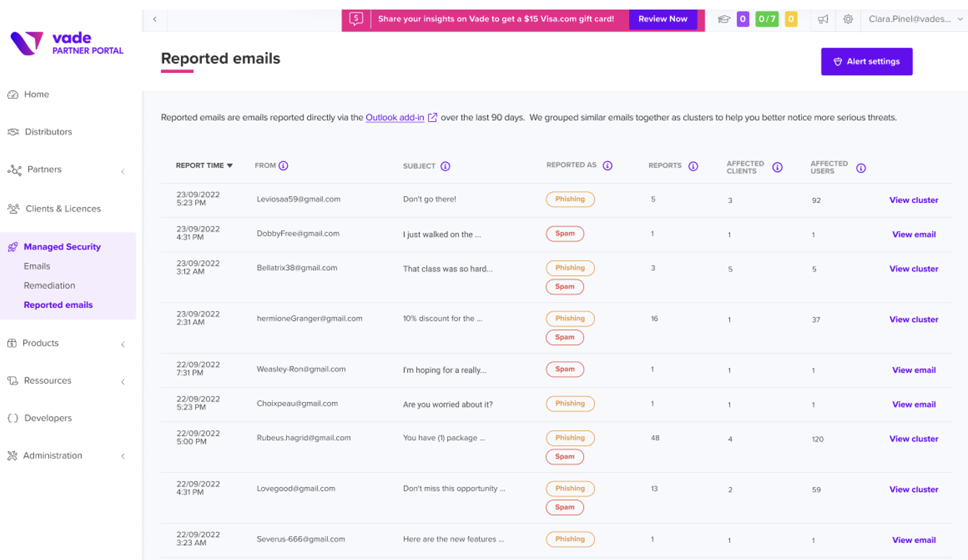Click the info icon beside FROM column
Screen dimensions: 968x560
coord(284,166)
